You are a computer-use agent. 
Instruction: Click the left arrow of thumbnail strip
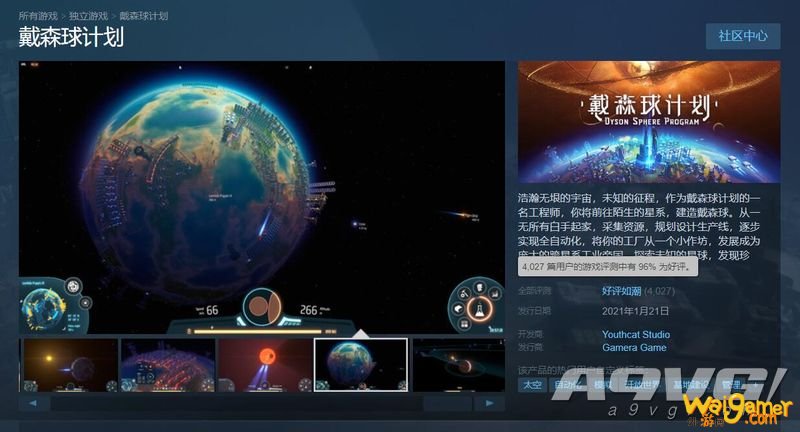pos(34,403)
